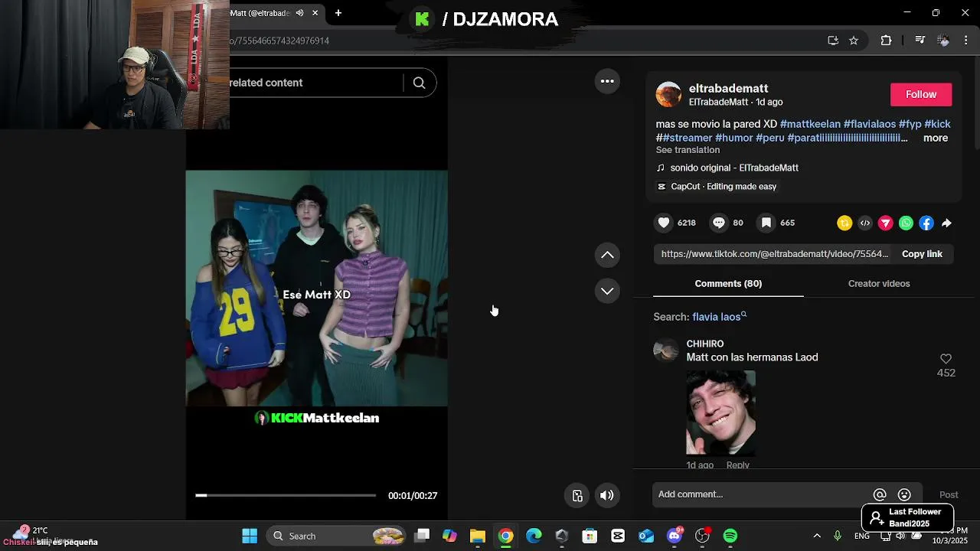Viewport: 980px width, 551px height.
Task: Open Chrome menu three dots
Action: [x=966, y=41]
